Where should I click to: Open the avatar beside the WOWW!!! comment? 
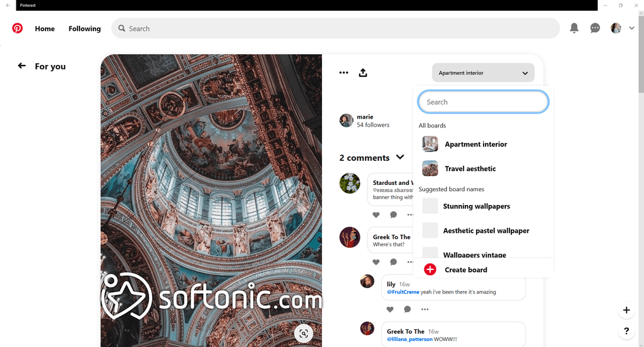367,328
